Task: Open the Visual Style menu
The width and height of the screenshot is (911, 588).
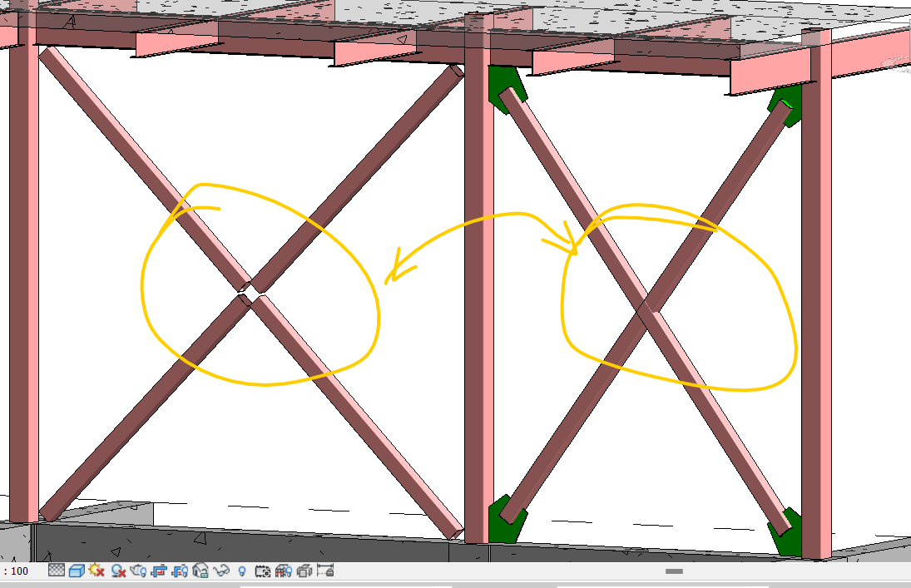Action: 75,571
